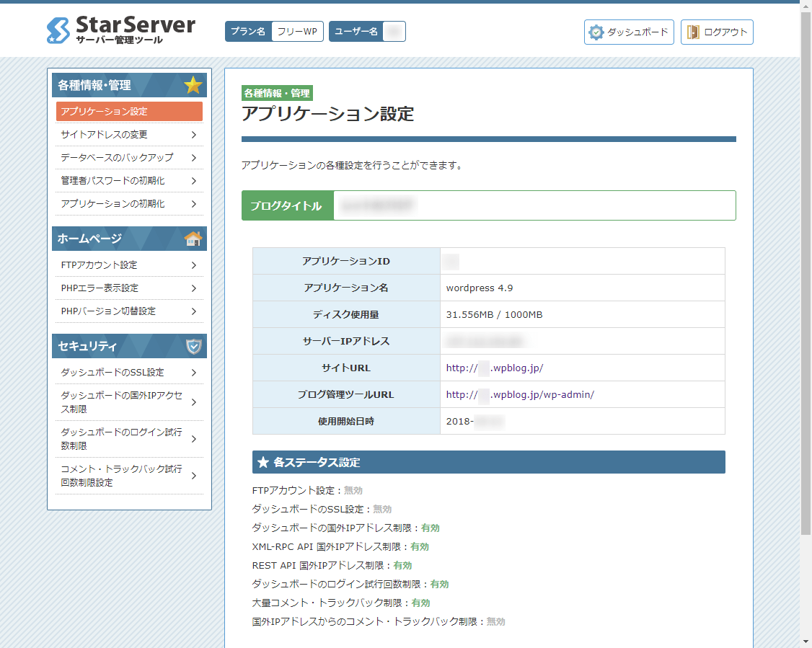The width and height of the screenshot is (812, 648).
Task: Click the chevron next to データベースのバックアップ
Action: pos(194,158)
